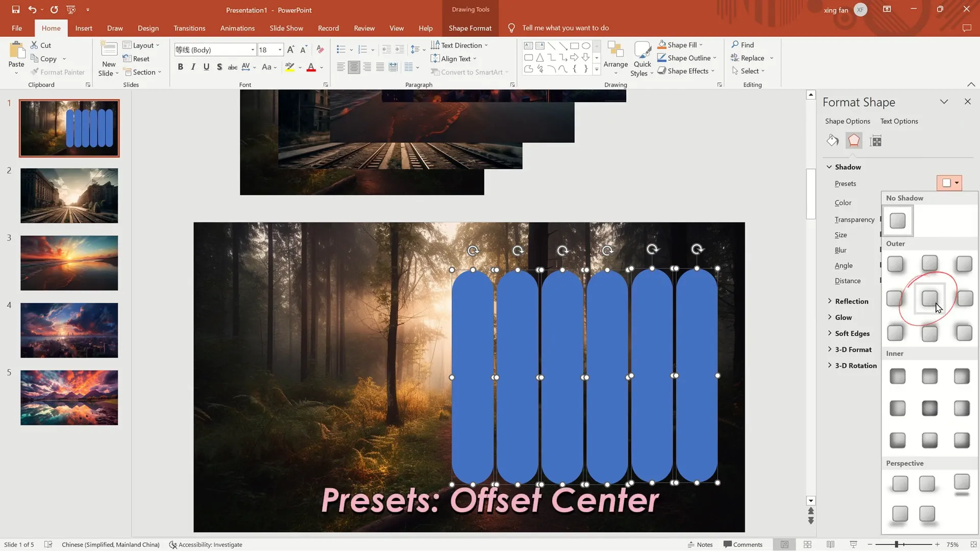Click the Replace button

tap(748, 58)
